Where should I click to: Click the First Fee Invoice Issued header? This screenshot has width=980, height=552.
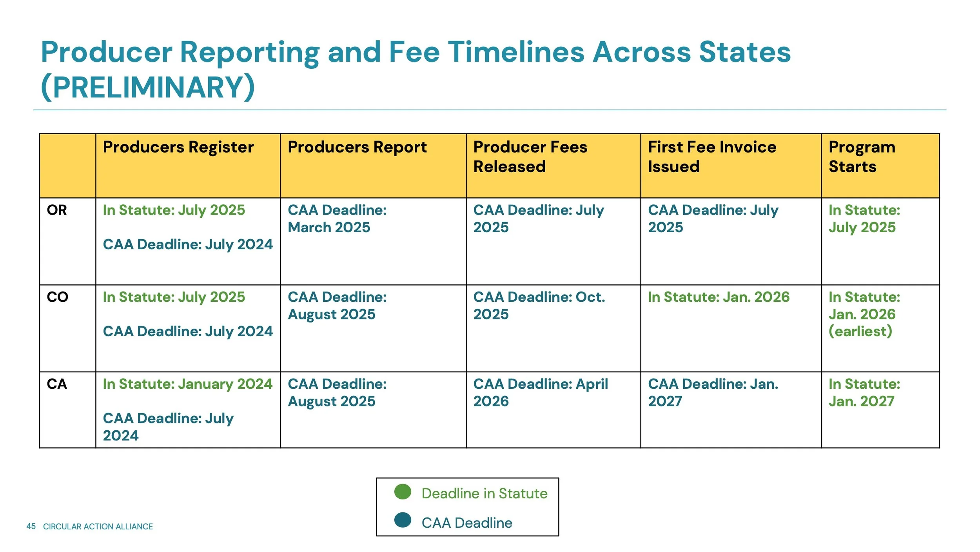(712, 157)
